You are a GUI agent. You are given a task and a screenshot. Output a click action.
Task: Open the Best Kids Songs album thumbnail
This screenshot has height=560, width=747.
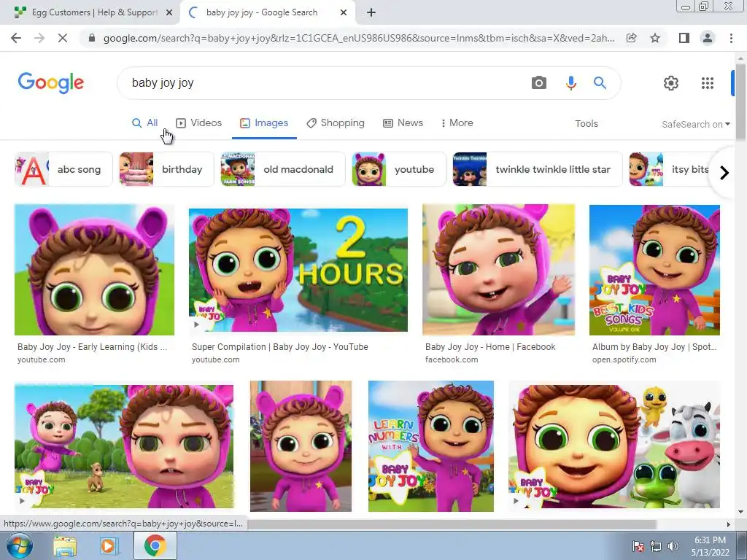[x=654, y=270]
